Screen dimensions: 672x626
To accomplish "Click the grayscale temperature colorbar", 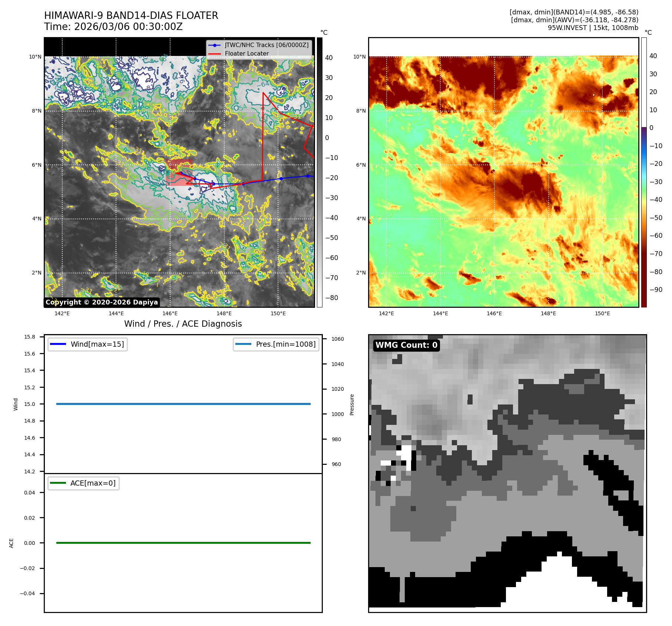I will [319, 172].
